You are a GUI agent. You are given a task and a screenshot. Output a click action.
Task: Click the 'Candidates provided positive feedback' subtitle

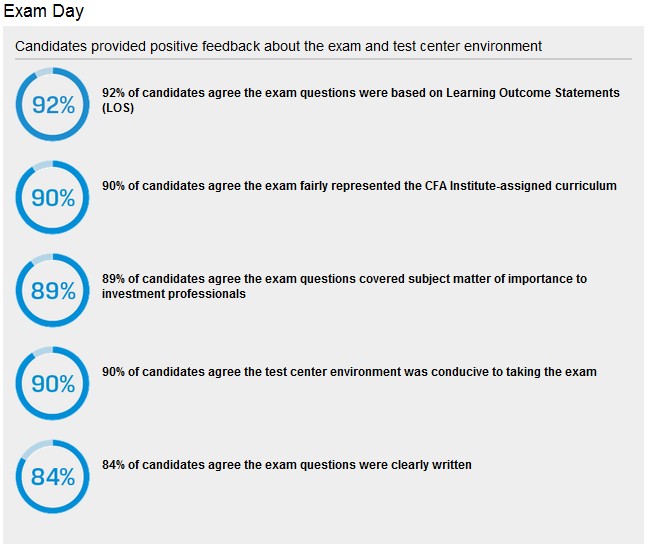click(x=278, y=46)
